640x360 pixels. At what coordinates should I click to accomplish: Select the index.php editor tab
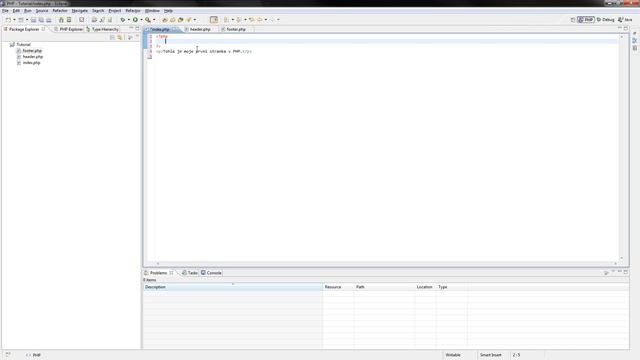[160, 29]
